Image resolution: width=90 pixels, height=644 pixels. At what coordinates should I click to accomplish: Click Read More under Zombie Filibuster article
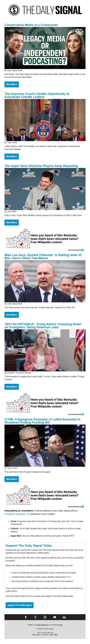(12, 315)
